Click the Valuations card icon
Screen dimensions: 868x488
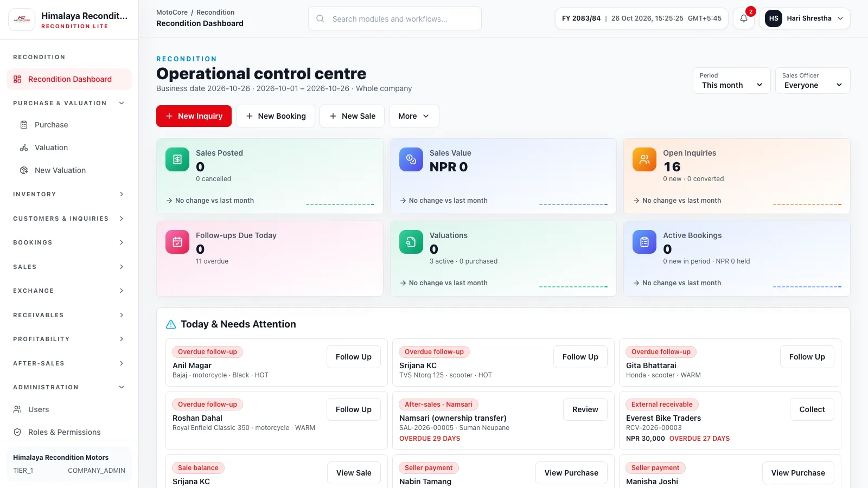coord(411,242)
